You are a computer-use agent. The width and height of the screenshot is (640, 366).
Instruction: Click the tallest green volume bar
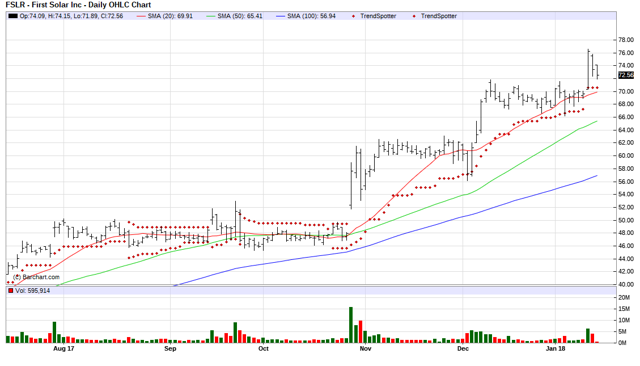pyautogui.click(x=351, y=325)
